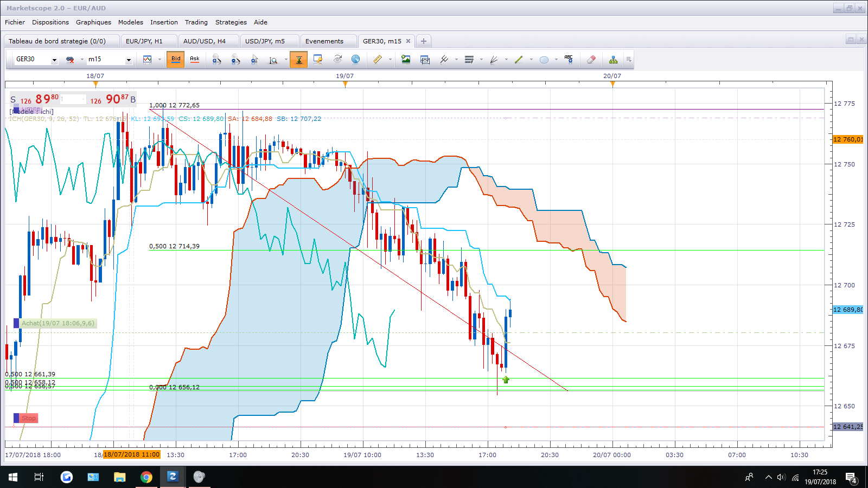
Task: Click the scroll chart forward icon
Action: point(235,60)
